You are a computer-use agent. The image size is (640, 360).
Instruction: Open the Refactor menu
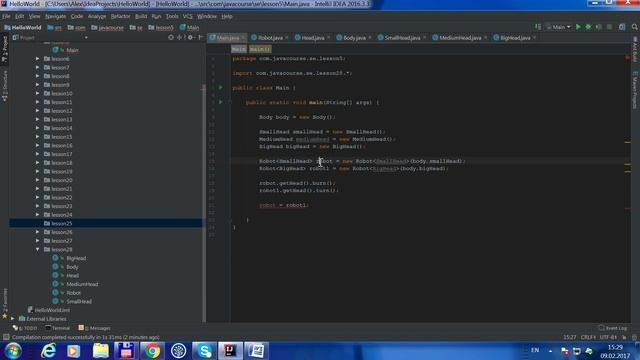click(x=120, y=16)
